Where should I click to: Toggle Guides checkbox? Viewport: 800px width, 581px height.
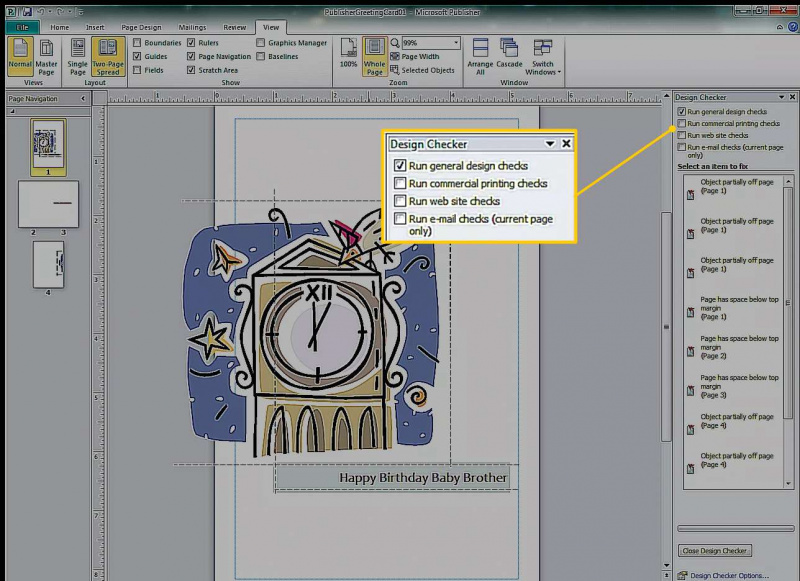(137, 57)
